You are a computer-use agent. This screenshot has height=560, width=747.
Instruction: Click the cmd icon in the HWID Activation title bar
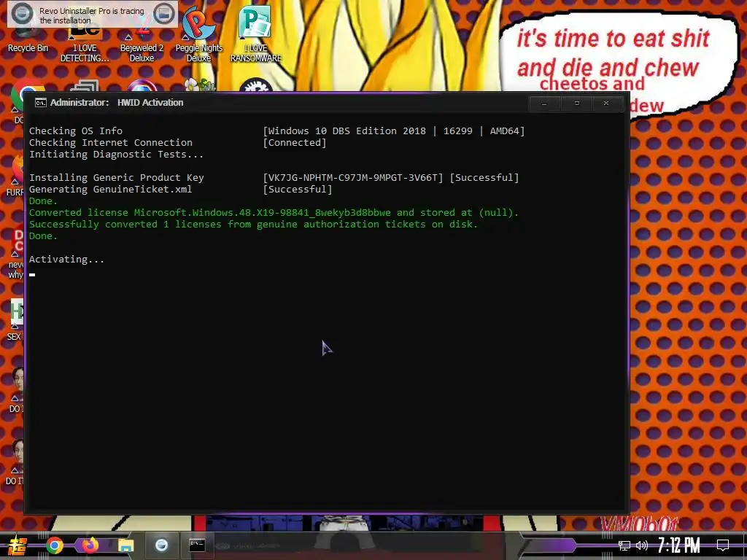click(41, 103)
